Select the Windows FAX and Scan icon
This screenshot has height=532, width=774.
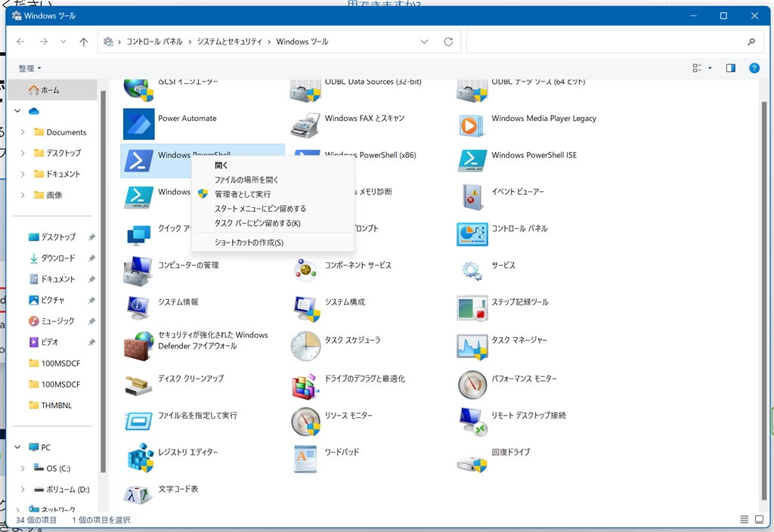[x=305, y=124]
